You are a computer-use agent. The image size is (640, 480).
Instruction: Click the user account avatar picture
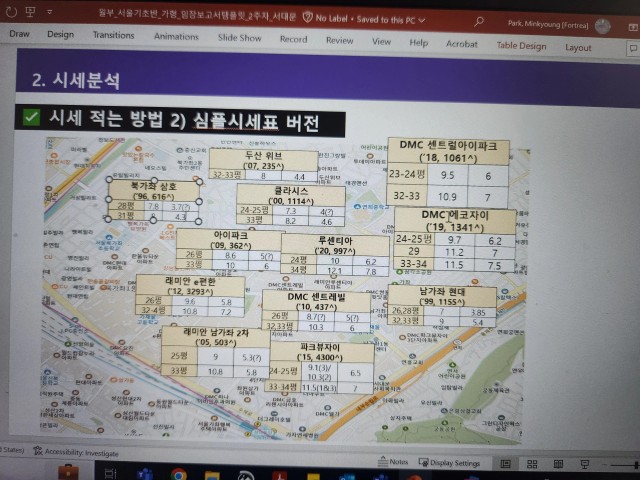click(x=602, y=26)
